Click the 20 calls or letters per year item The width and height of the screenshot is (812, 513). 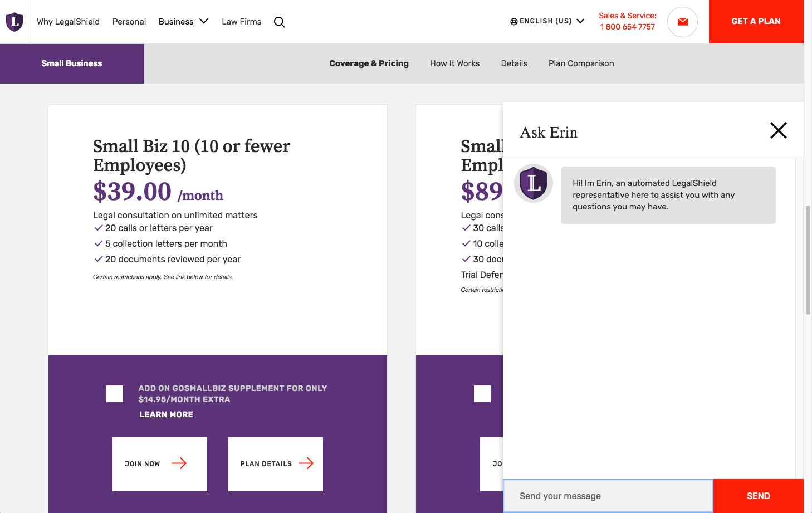159,228
